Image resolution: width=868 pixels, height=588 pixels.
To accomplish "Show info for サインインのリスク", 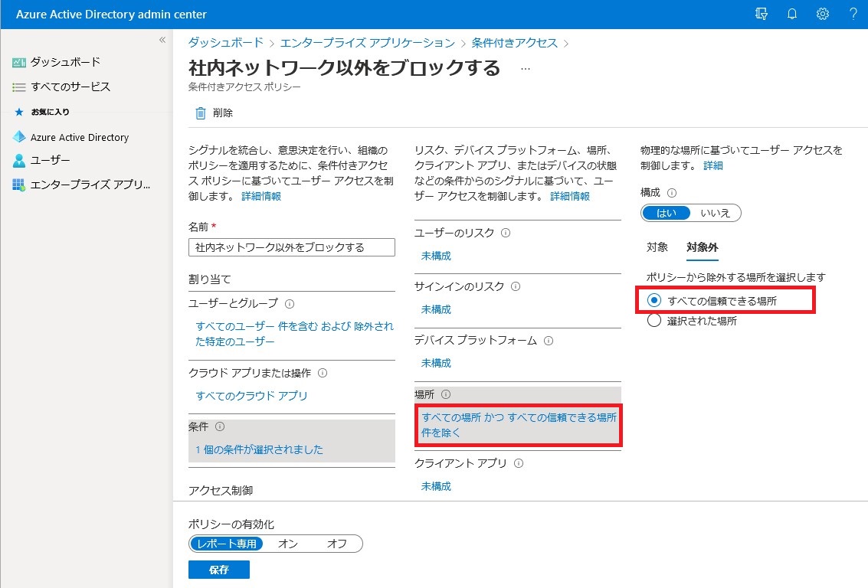I will 516,286.
